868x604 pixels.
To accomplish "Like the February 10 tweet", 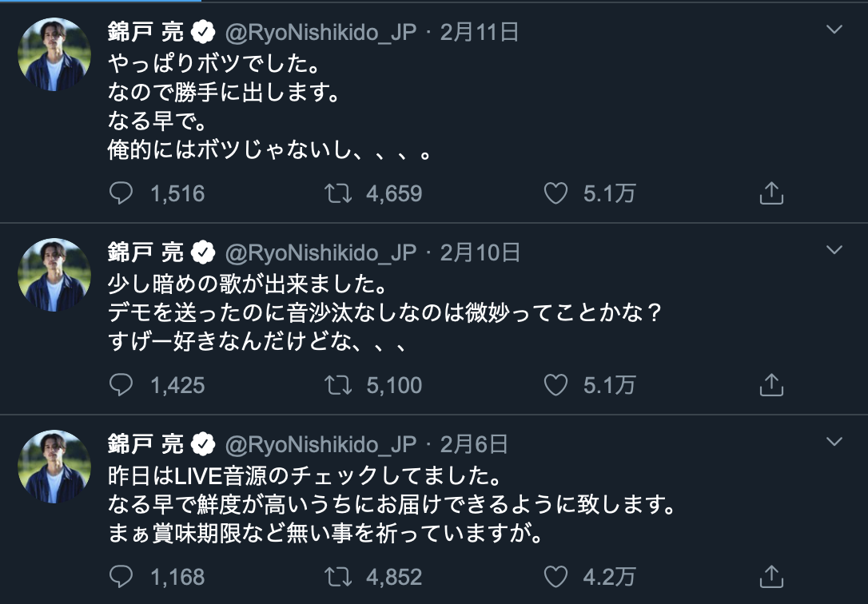I will [555, 385].
